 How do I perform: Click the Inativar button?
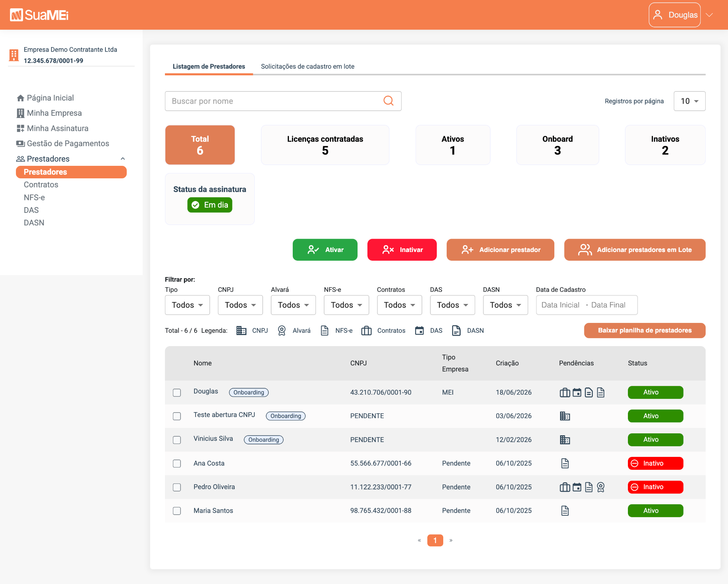point(402,250)
